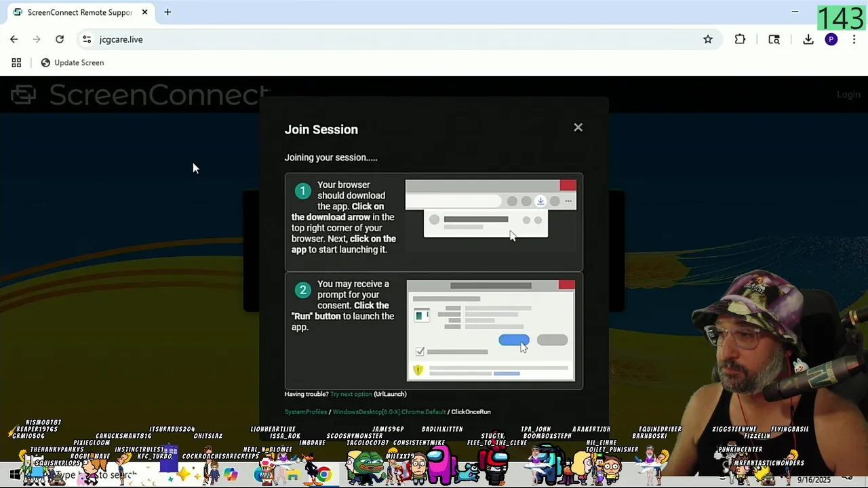The width and height of the screenshot is (868, 488).
Task: Close the ScreenConnect Remote Support tab
Action: (144, 12)
